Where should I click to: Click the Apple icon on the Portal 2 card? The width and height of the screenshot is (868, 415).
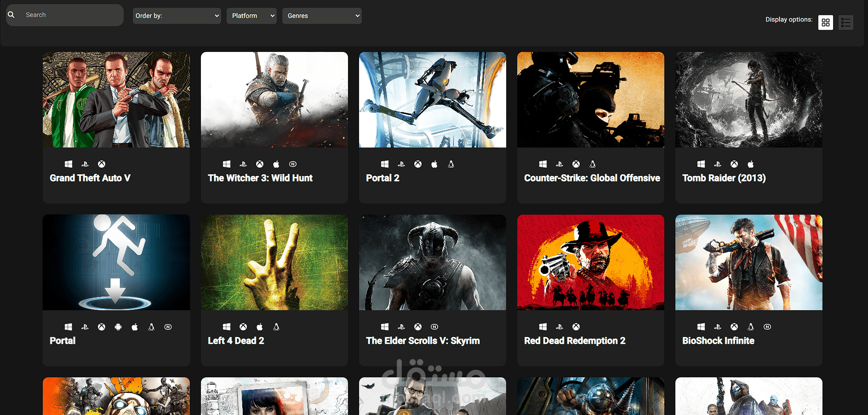pyautogui.click(x=434, y=164)
